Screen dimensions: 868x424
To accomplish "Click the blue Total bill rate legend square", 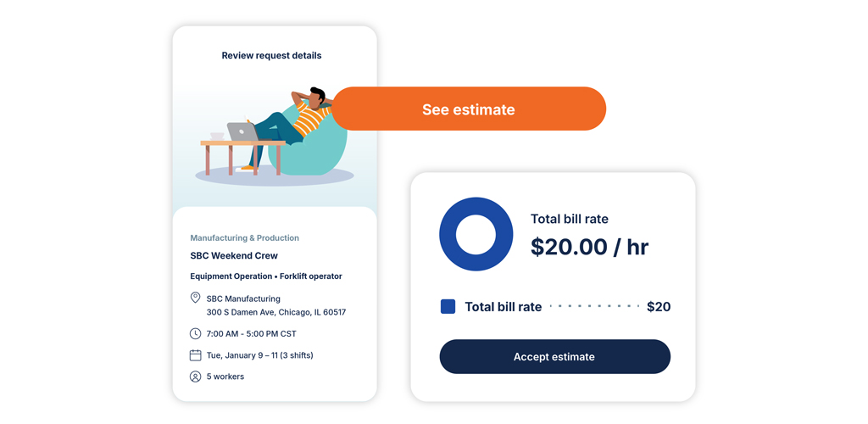I will (448, 307).
